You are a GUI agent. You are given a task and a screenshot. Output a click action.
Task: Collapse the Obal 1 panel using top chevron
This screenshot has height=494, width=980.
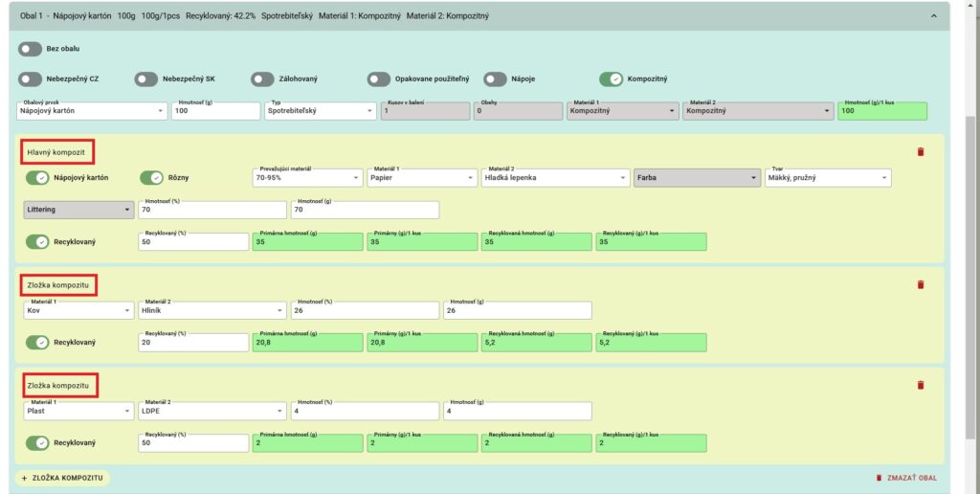click(934, 16)
